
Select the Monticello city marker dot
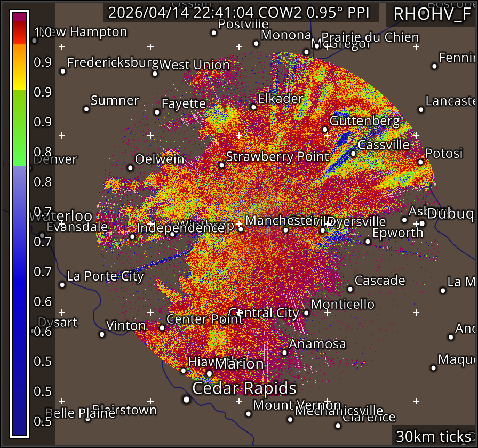click(x=306, y=313)
